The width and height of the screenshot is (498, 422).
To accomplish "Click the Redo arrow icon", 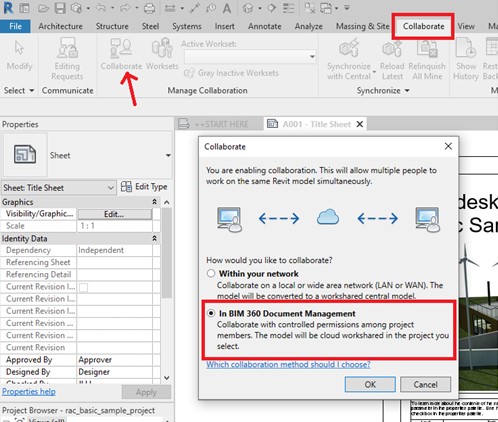I will pos(125,8).
